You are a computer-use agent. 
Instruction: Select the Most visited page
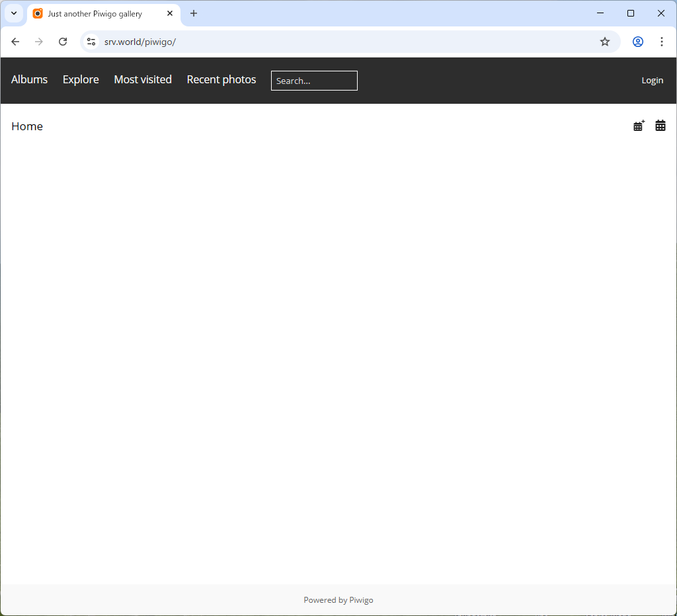click(142, 79)
